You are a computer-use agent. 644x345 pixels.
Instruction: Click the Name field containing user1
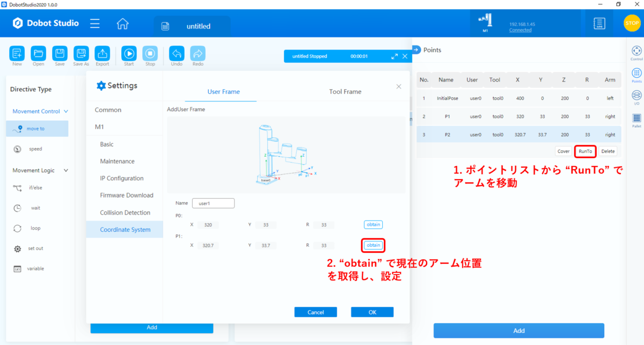213,203
